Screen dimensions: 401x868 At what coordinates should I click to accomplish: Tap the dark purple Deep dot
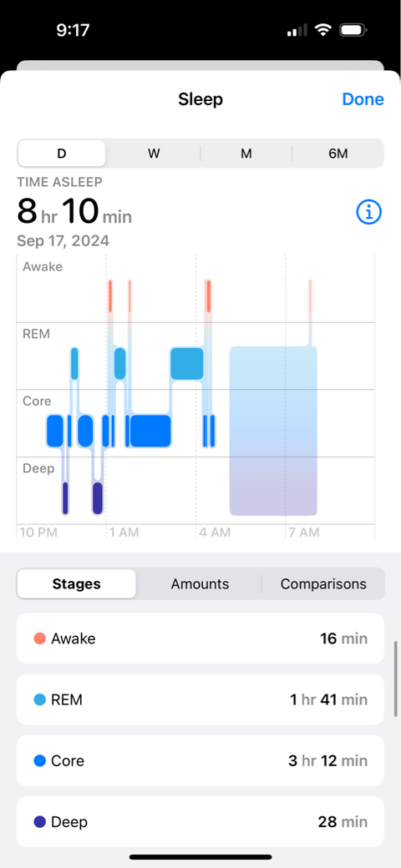pyautogui.click(x=39, y=822)
